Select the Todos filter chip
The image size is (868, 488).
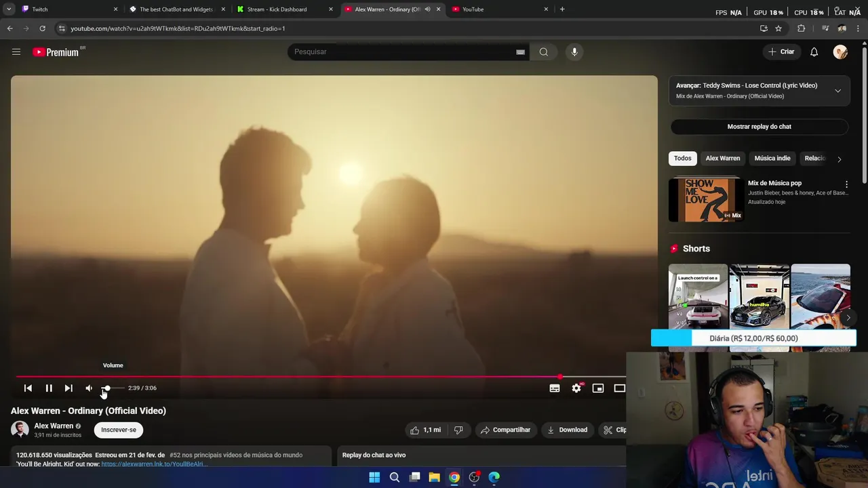(x=683, y=158)
